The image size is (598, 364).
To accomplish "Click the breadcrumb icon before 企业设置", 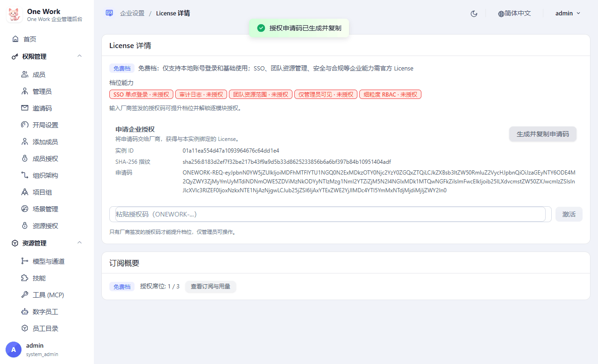I will coord(109,13).
